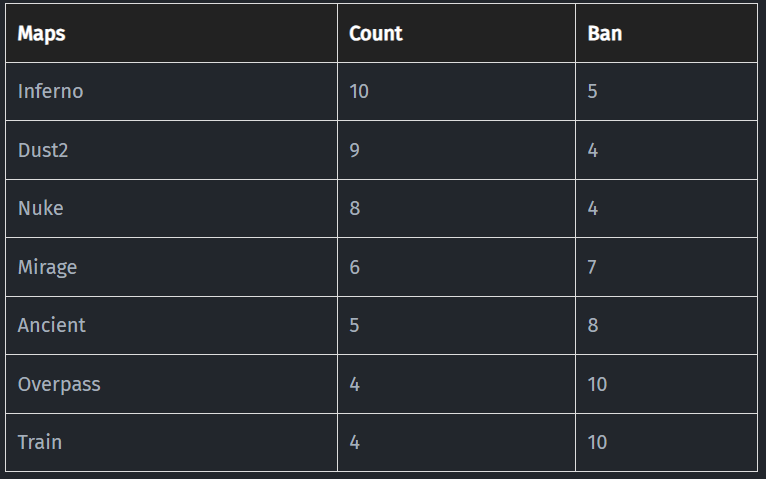Click Ancient's ban value 8
The image size is (766, 479).
coord(593,325)
